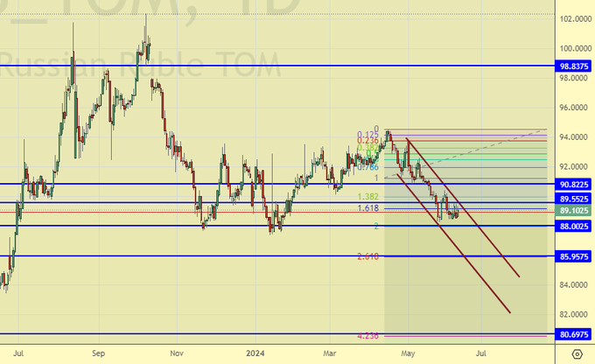This screenshot has width=595, height=364.
Task: Click the 4.236 Fibonacci extension label
Action: (x=367, y=336)
